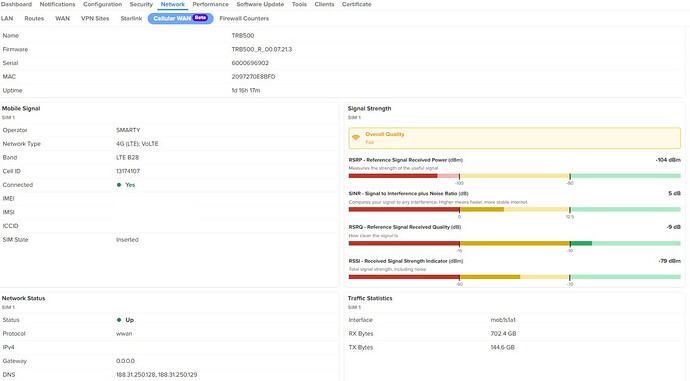Screen dimensions: 690x381
Task: Click the green Up status dot
Action: (x=119, y=320)
